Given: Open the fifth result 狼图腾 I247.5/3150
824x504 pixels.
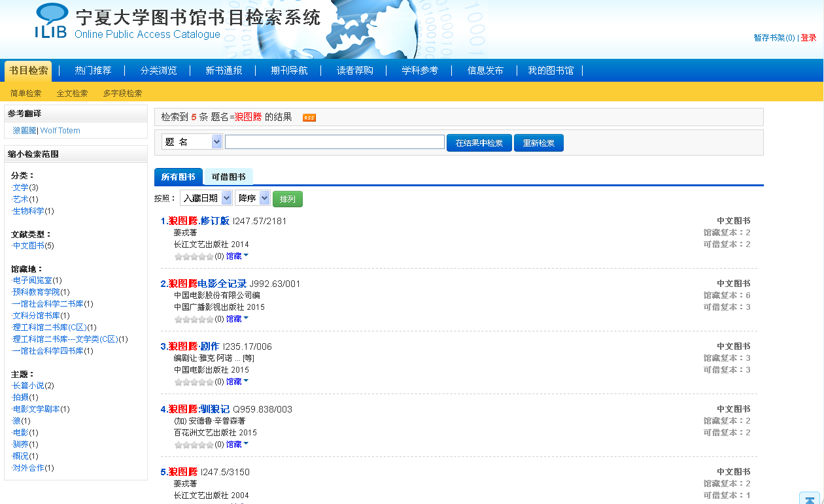Looking at the screenshot, I should [182, 472].
